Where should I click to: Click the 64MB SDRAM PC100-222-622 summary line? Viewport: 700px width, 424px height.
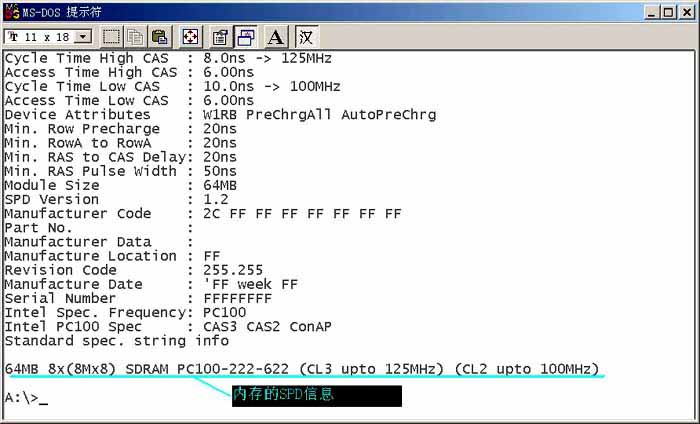point(301,368)
